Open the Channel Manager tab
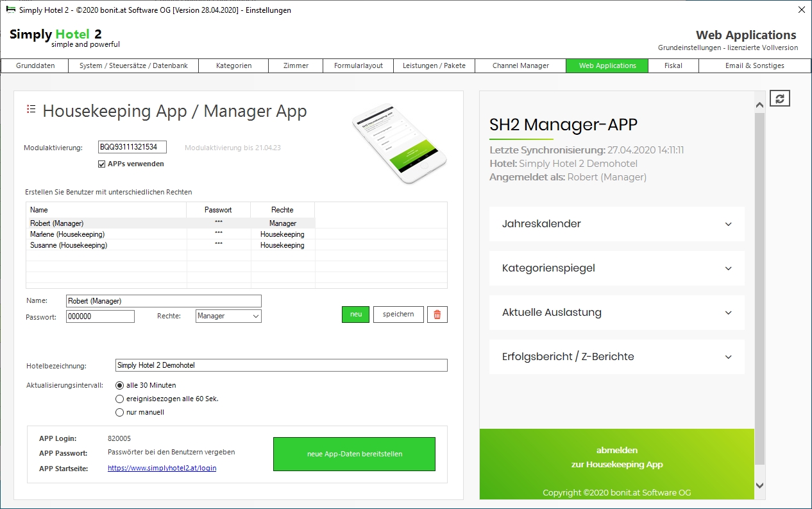 tap(521, 65)
